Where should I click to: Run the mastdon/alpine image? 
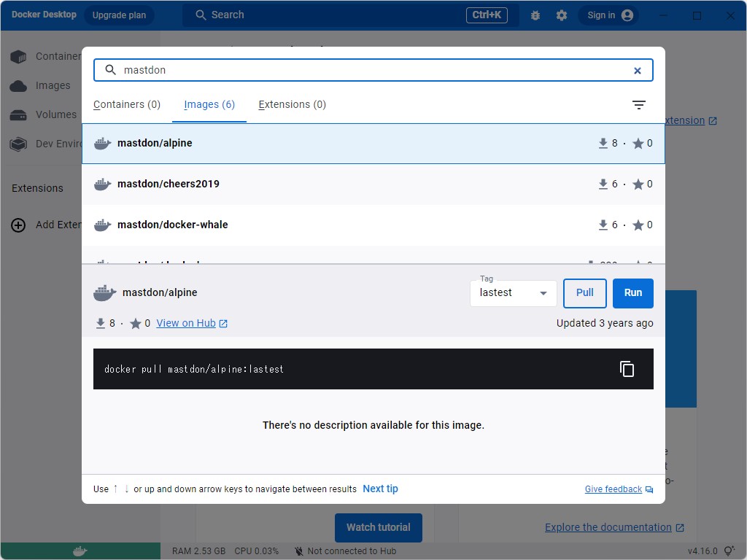point(632,293)
